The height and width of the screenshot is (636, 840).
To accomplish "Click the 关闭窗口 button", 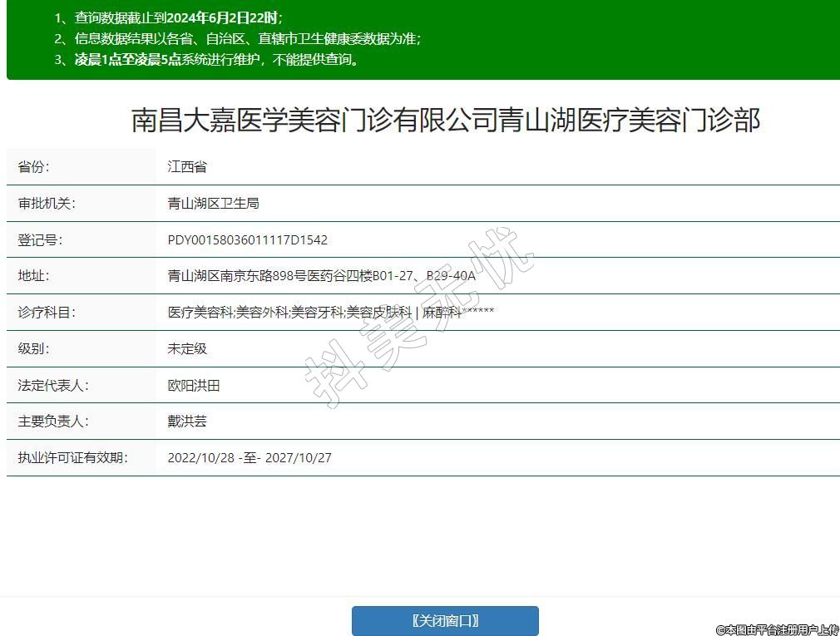I will pyautogui.click(x=445, y=621).
